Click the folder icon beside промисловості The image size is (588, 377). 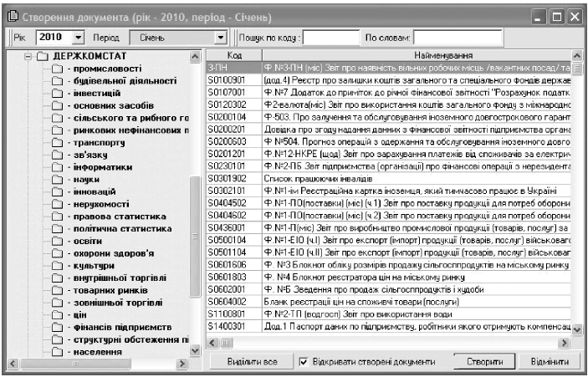57,69
